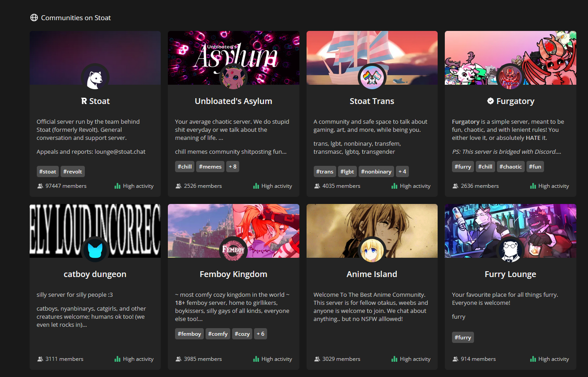
Task: Expand the + 4 tags on Stoat Trans
Action: pyautogui.click(x=402, y=172)
